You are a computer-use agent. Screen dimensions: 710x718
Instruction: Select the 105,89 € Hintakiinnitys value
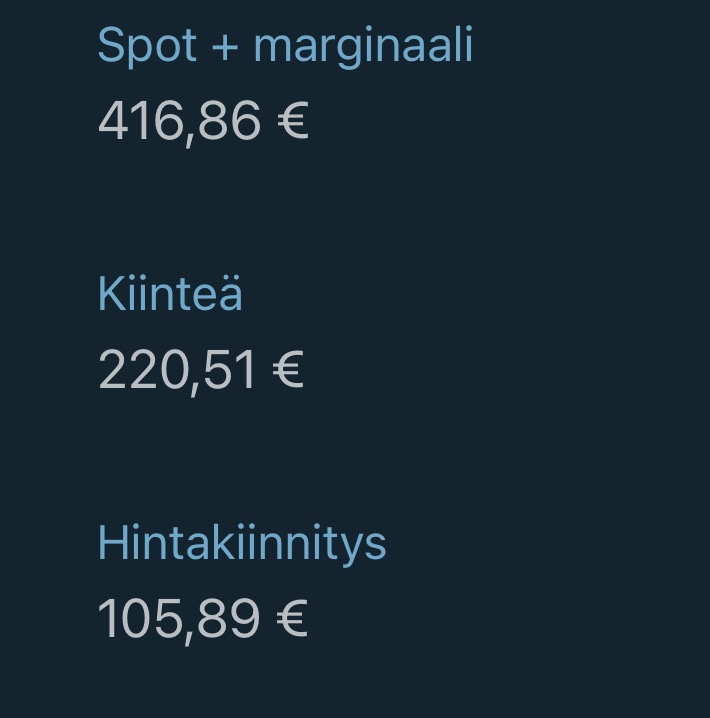[202, 619]
